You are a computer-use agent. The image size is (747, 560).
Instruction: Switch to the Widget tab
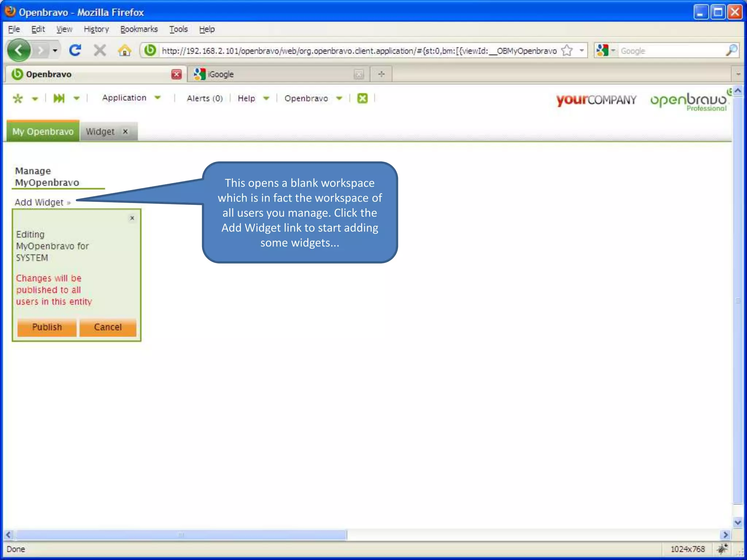[100, 132]
